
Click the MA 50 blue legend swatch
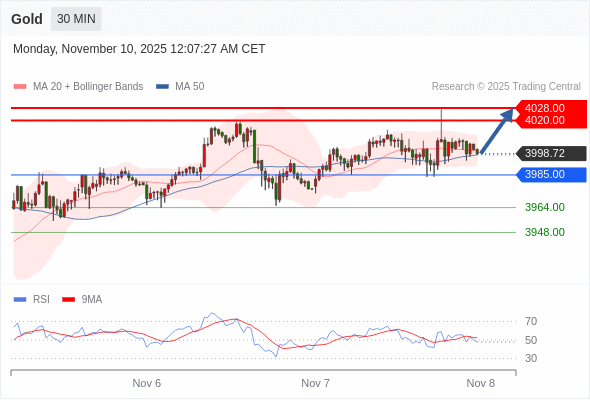[162, 87]
